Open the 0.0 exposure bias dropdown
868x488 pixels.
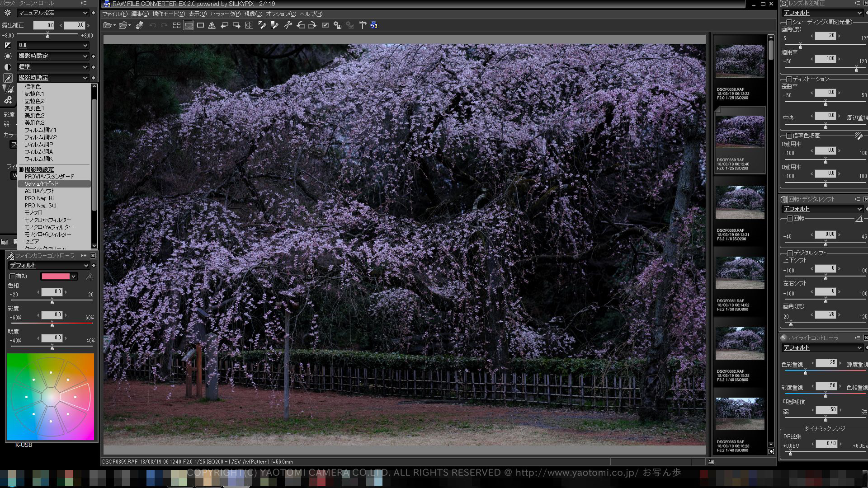click(x=52, y=45)
